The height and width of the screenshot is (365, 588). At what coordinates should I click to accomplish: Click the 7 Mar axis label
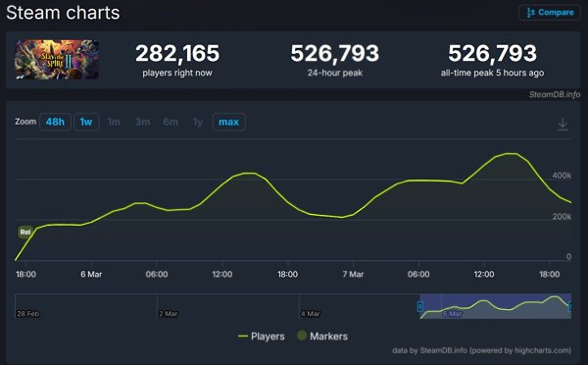(353, 274)
